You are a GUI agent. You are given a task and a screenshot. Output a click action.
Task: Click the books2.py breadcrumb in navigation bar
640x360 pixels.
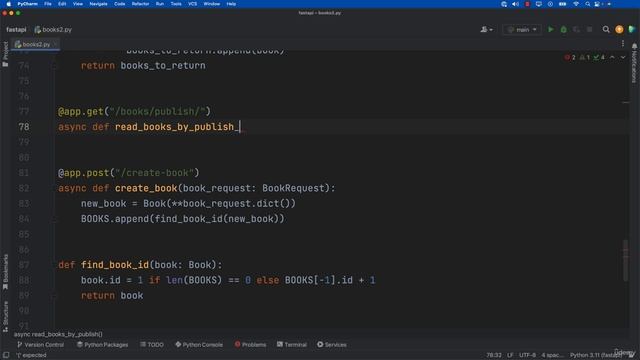coord(53,29)
